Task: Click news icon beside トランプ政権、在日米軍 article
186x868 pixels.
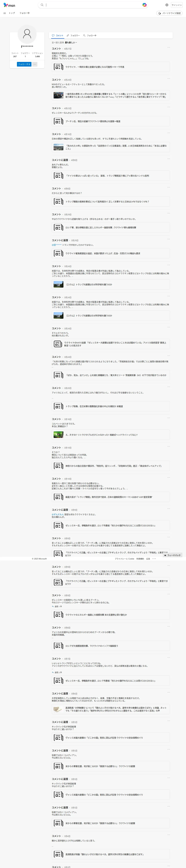Action: (58, 406)
